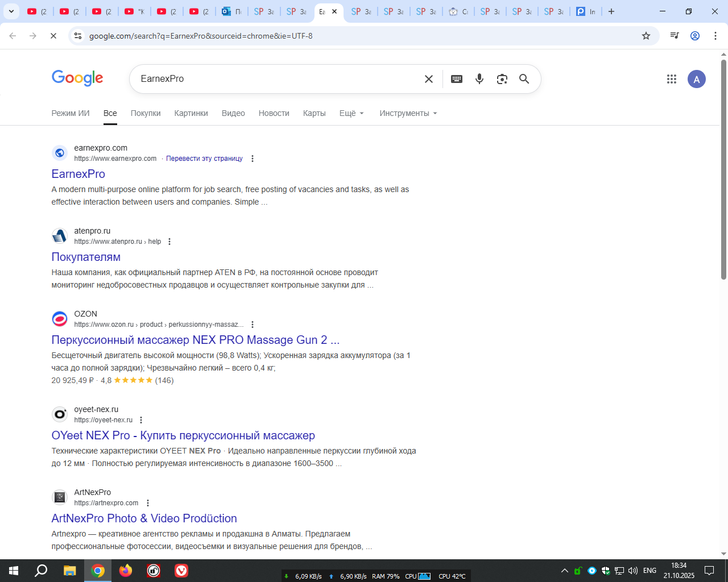
Task: Open the Google apps grid
Action: pyautogui.click(x=672, y=79)
